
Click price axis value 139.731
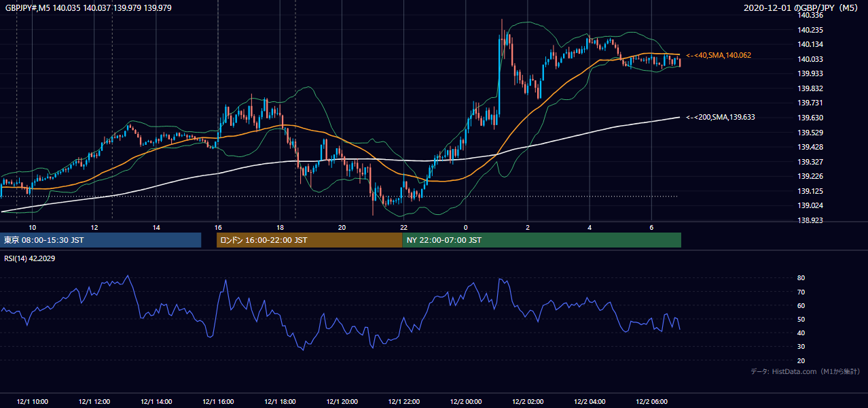click(x=811, y=103)
